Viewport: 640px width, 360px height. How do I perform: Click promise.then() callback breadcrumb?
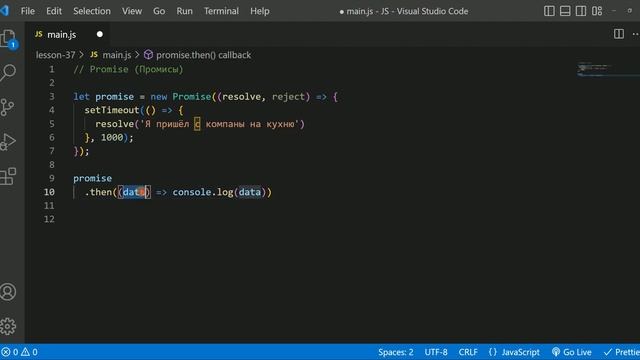pos(203,55)
